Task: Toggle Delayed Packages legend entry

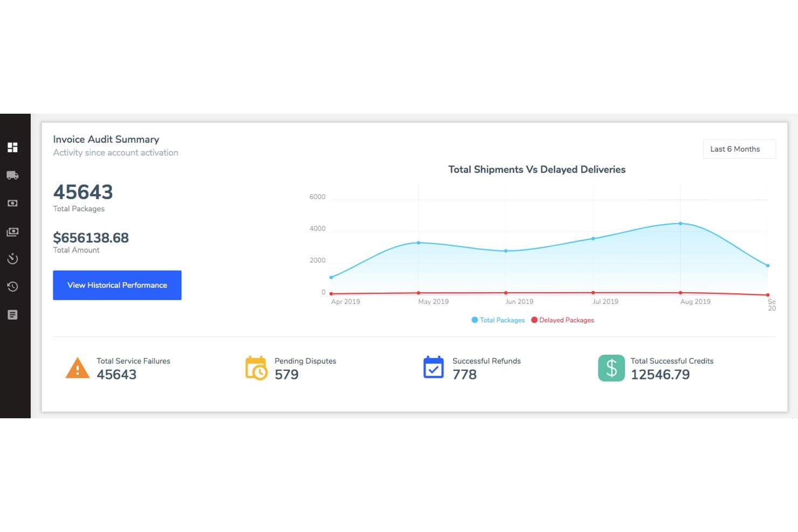Action: click(562, 320)
